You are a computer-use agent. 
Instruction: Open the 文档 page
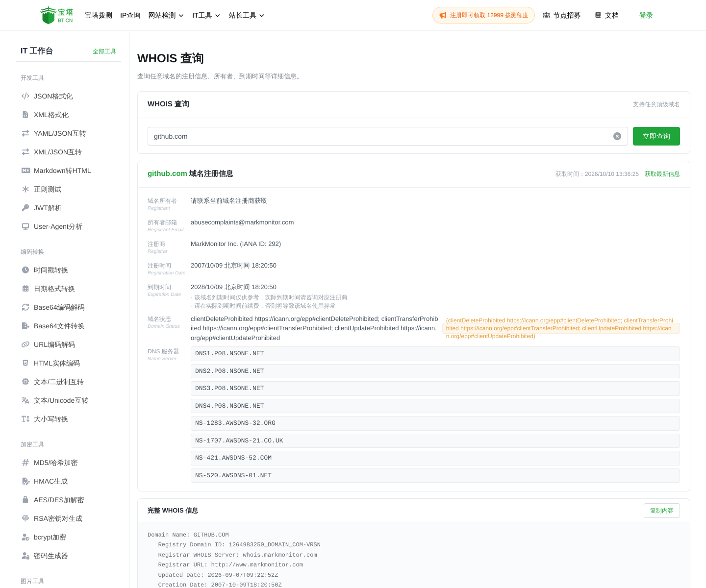tap(606, 15)
